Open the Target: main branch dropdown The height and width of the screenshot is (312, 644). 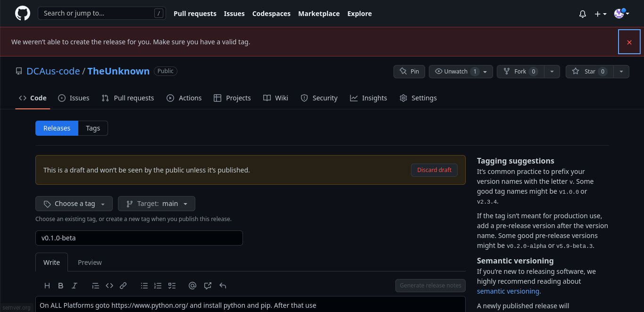click(157, 204)
